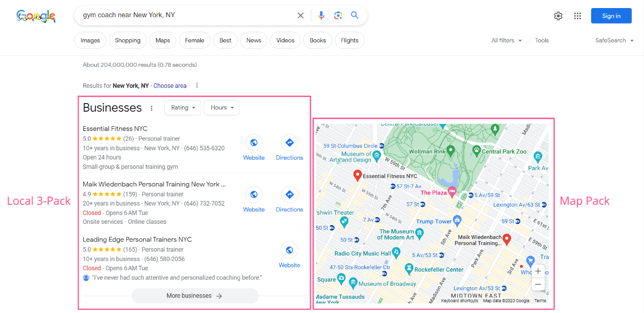Open the All filters dropdown
This screenshot has height=313, width=644.
click(507, 40)
